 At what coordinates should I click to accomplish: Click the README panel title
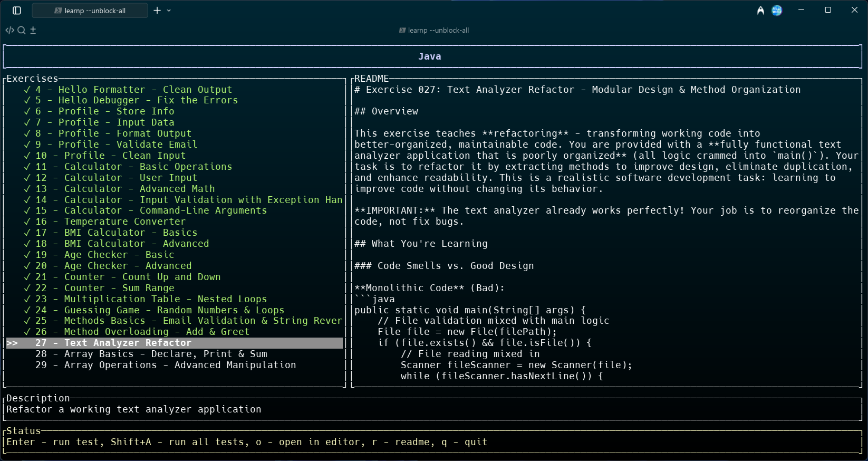click(371, 79)
